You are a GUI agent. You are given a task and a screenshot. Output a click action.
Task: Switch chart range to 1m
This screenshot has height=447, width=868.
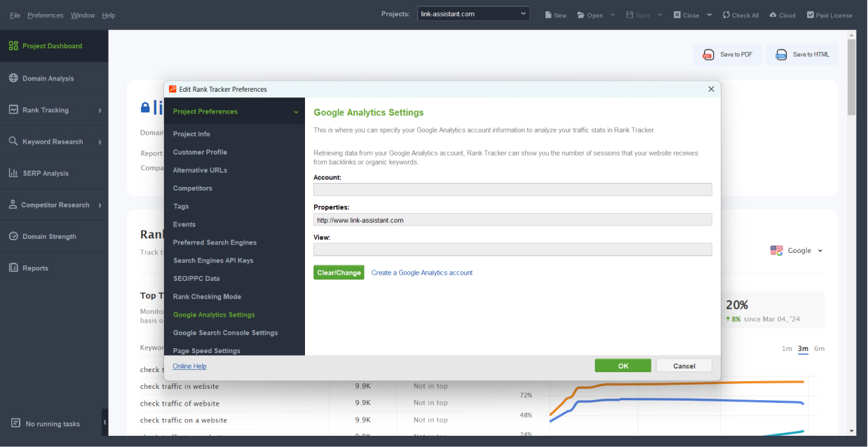[787, 349]
